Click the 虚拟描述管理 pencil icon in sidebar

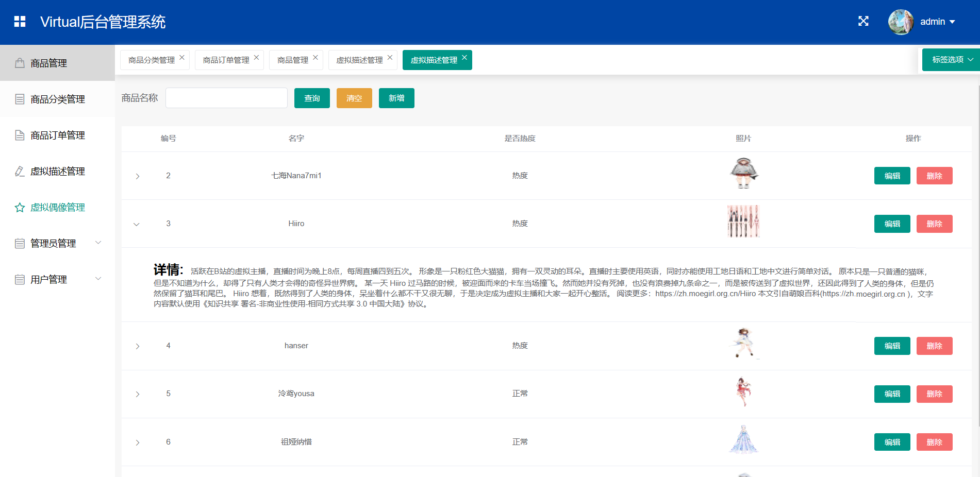(x=20, y=171)
